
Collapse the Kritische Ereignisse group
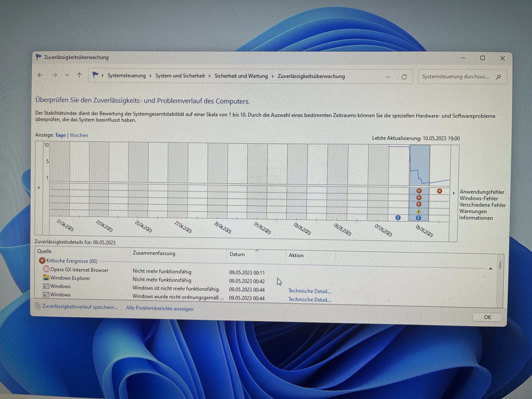tap(490, 269)
